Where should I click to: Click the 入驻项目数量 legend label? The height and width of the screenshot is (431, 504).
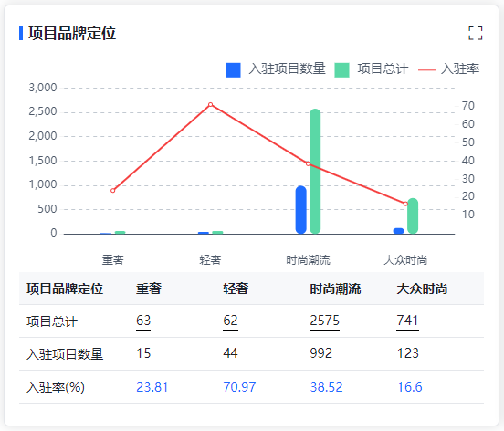[287, 69]
